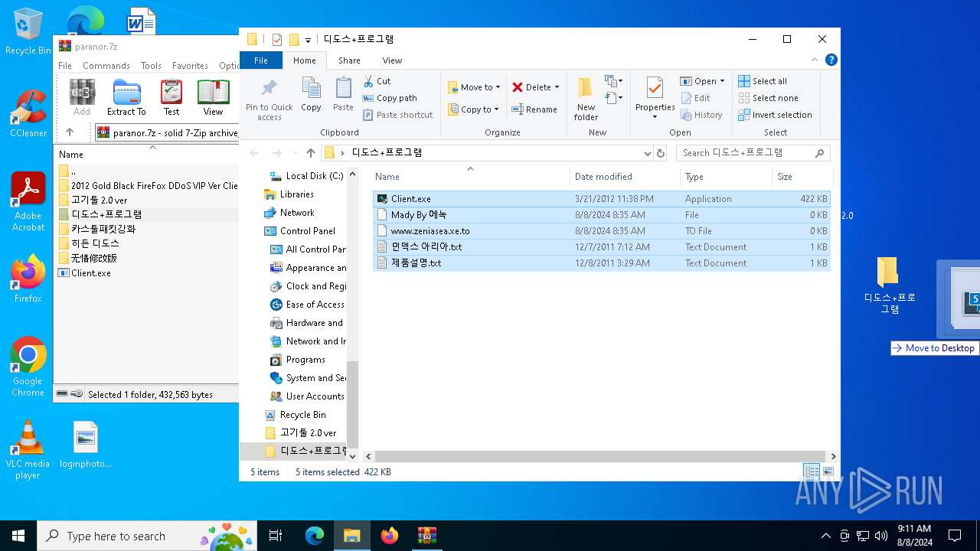The height and width of the screenshot is (551, 980).
Task: Switch to the Share ribbon tab
Action: pos(349,60)
